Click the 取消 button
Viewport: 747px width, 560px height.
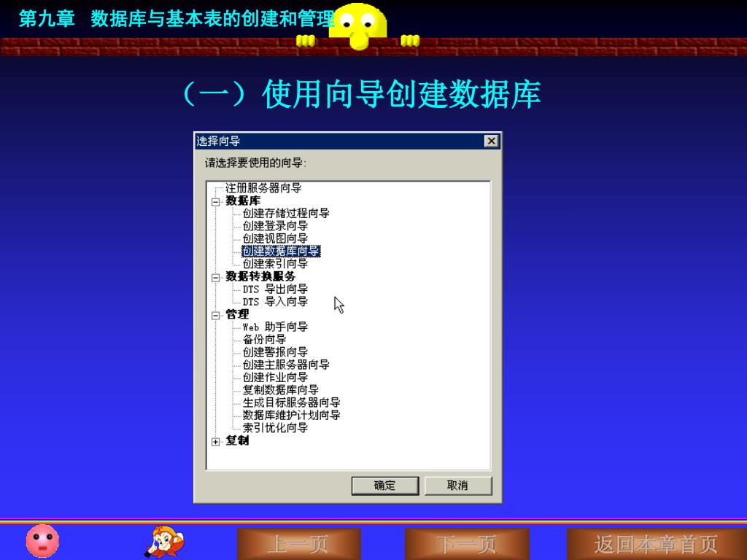458,486
